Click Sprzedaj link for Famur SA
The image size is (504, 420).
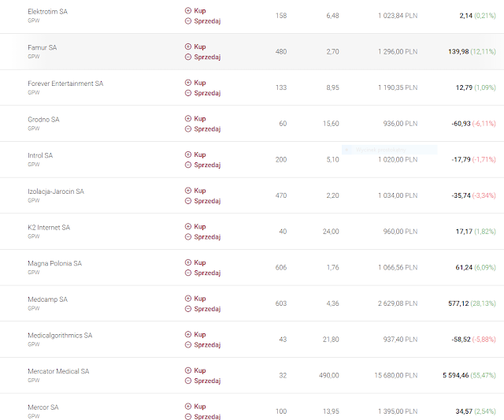click(207, 58)
